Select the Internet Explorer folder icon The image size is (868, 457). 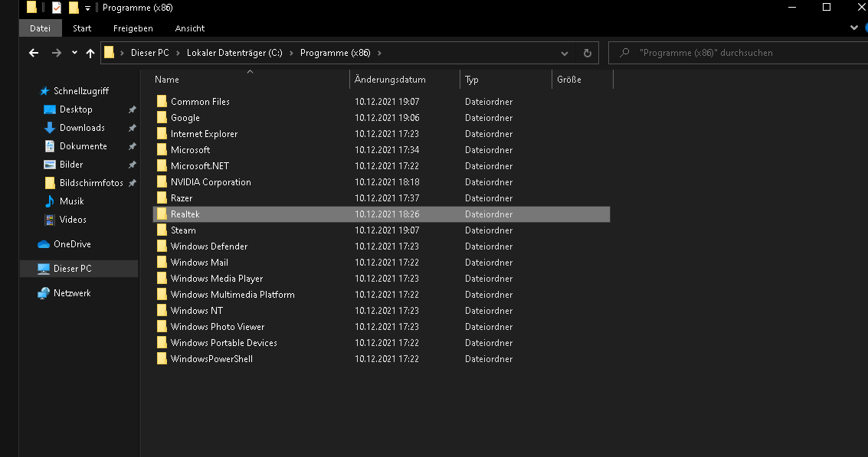pos(162,133)
